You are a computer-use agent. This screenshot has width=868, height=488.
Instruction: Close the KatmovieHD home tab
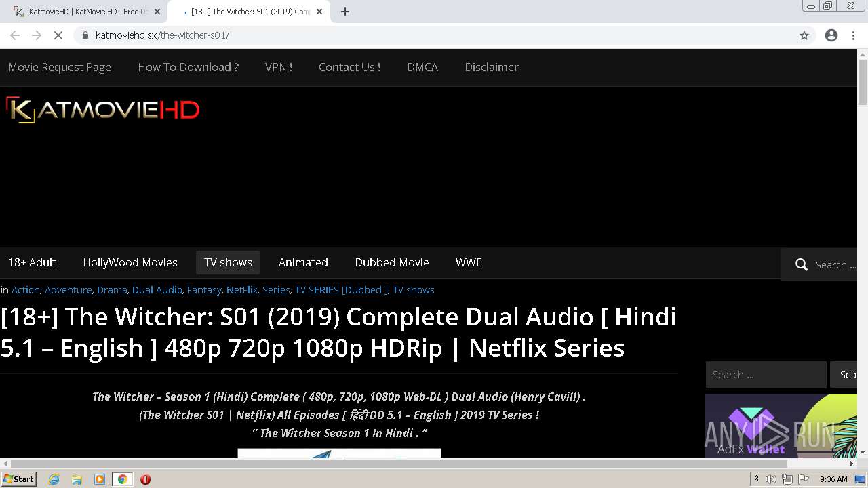(157, 12)
